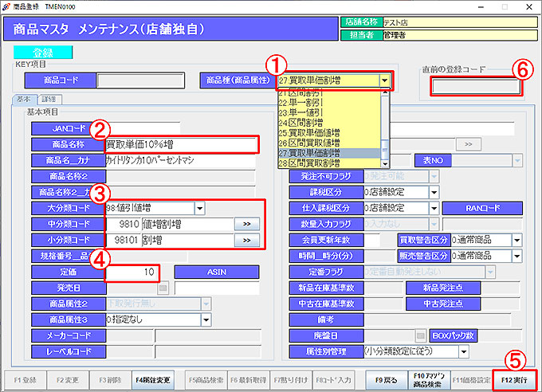Select list item 25:買取単価値増
The width and height of the screenshot is (542, 392).
(x=329, y=132)
